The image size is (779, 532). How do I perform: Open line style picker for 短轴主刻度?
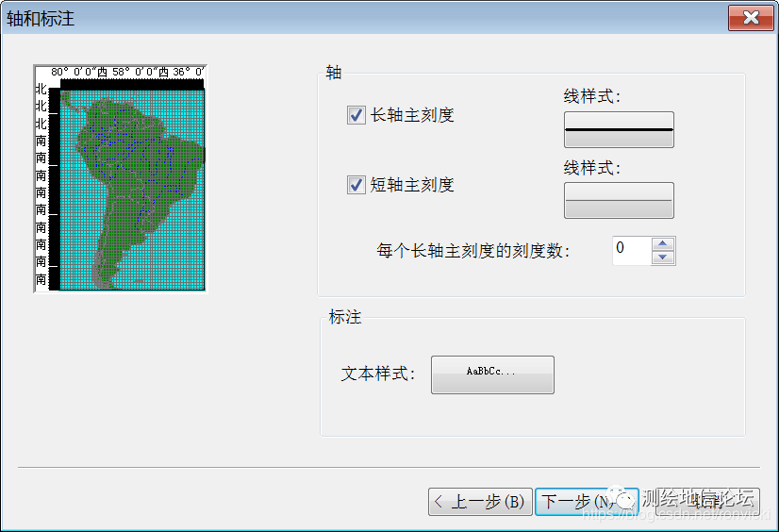619,200
